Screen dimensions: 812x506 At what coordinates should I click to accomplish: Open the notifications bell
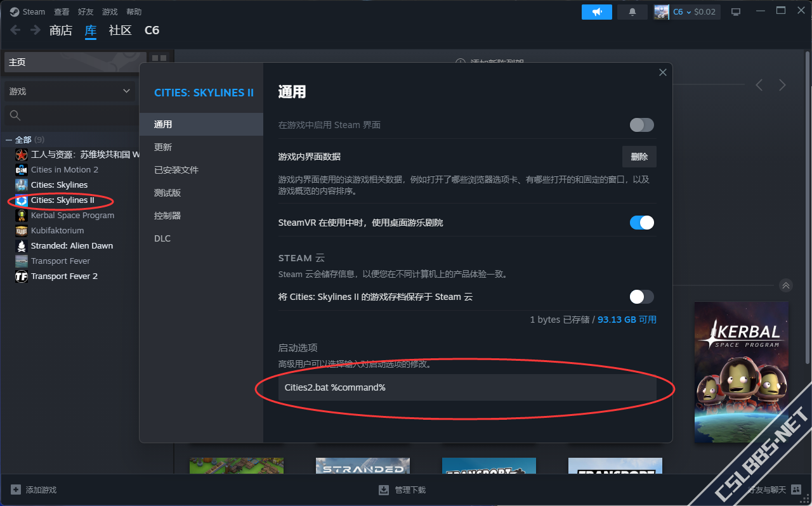(632, 12)
